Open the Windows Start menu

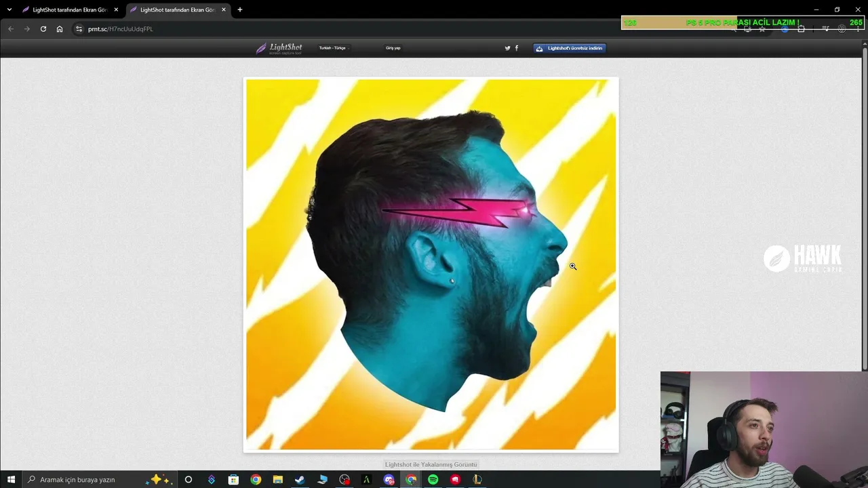point(11,479)
